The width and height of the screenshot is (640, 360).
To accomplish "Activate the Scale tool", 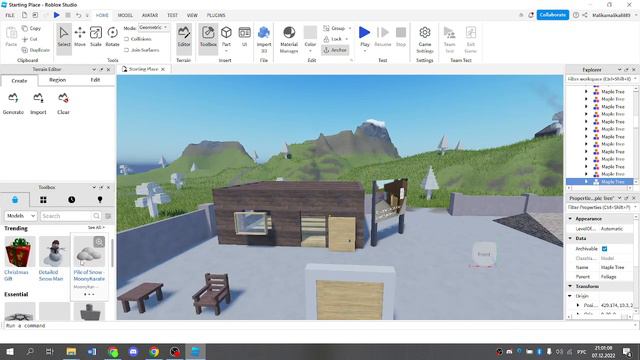I will tap(96, 37).
